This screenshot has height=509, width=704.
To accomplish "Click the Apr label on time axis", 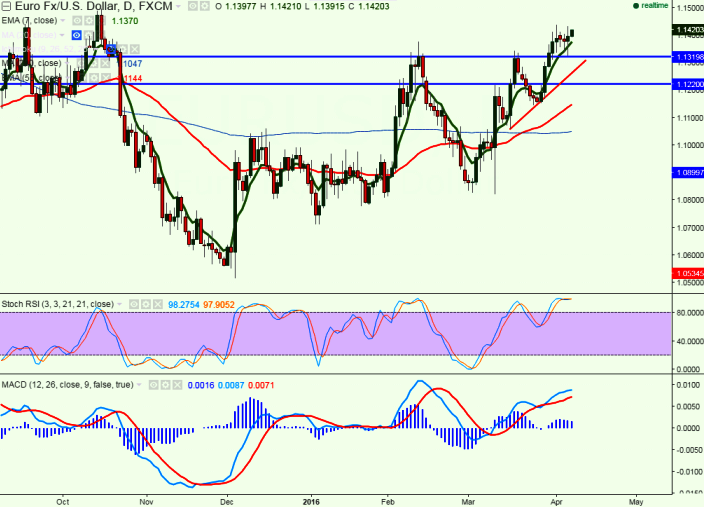I will pyautogui.click(x=556, y=502).
